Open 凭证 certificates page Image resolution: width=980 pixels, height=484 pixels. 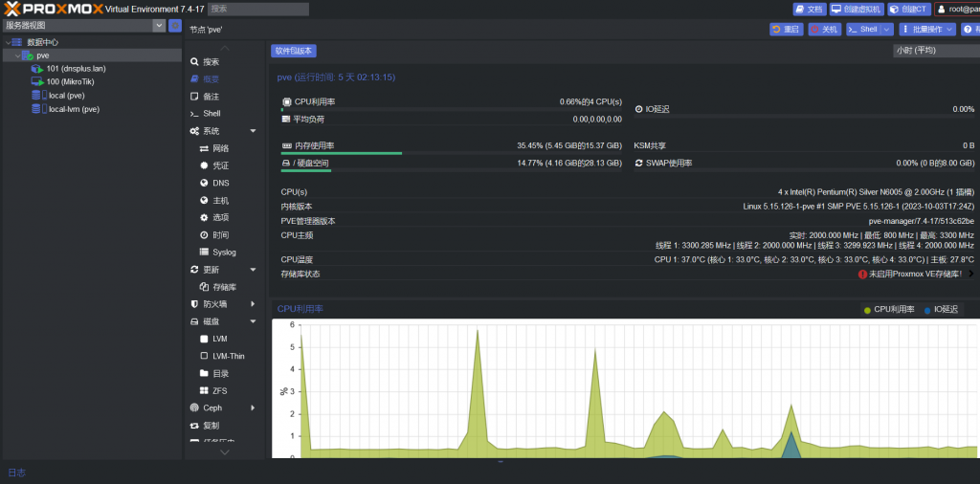point(221,166)
